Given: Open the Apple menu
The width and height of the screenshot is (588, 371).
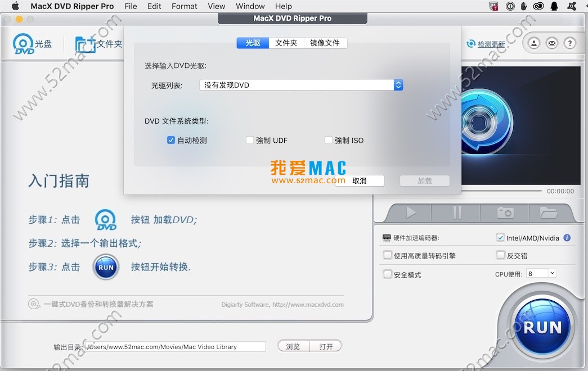Looking at the screenshot, I should point(15,6).
